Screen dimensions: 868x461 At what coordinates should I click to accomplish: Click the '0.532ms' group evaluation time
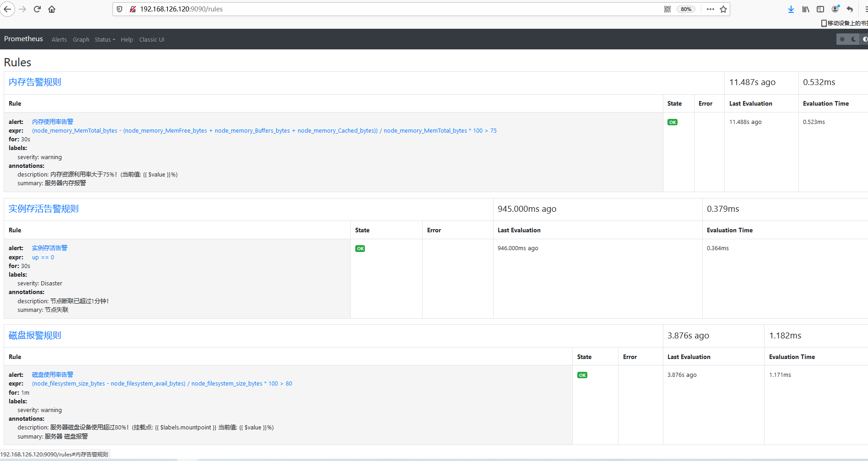coord(819,82)
